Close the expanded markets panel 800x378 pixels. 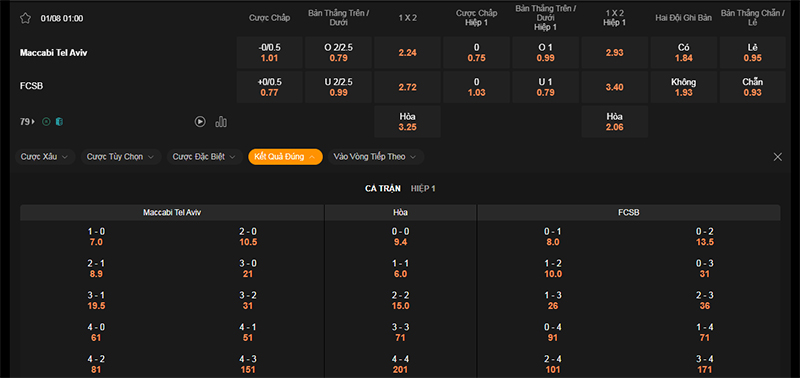click(x=778, y=157)
